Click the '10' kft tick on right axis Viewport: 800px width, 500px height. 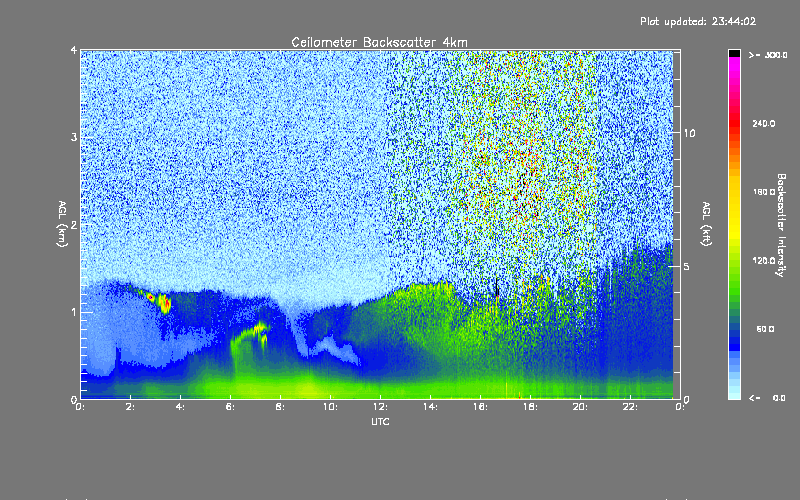(689, 133)
